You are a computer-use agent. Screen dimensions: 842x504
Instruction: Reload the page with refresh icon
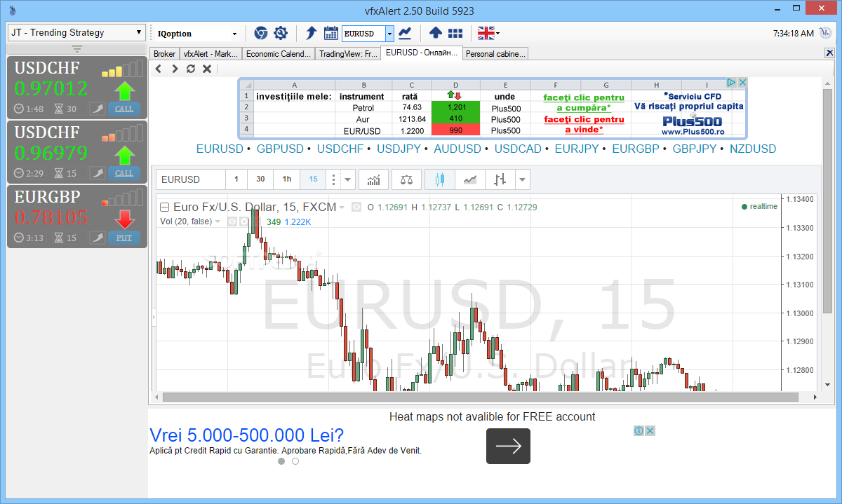coord(191,69)
